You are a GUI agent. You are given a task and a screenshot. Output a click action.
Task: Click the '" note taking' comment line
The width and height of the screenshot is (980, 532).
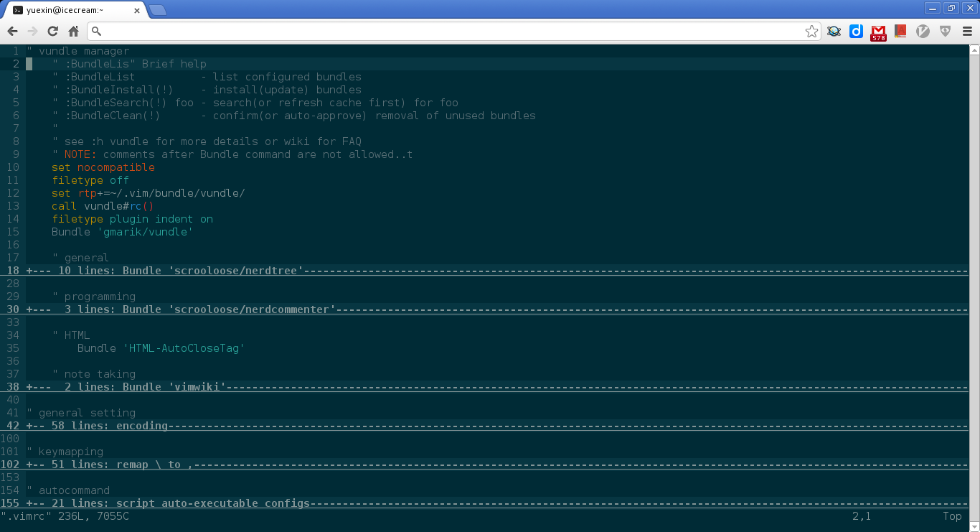[x=93, y=374]
